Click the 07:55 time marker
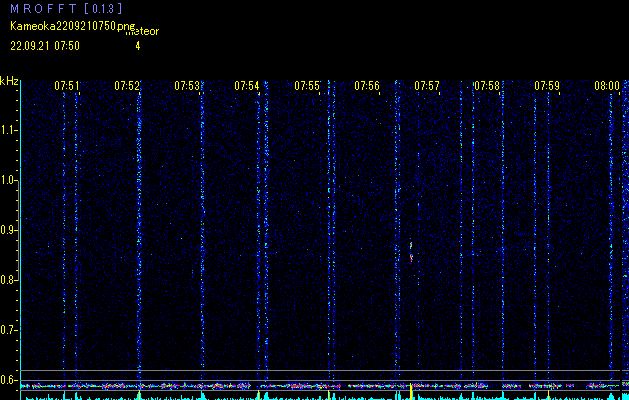Screen dimensions: 629x400 click(x=307, y=85)
